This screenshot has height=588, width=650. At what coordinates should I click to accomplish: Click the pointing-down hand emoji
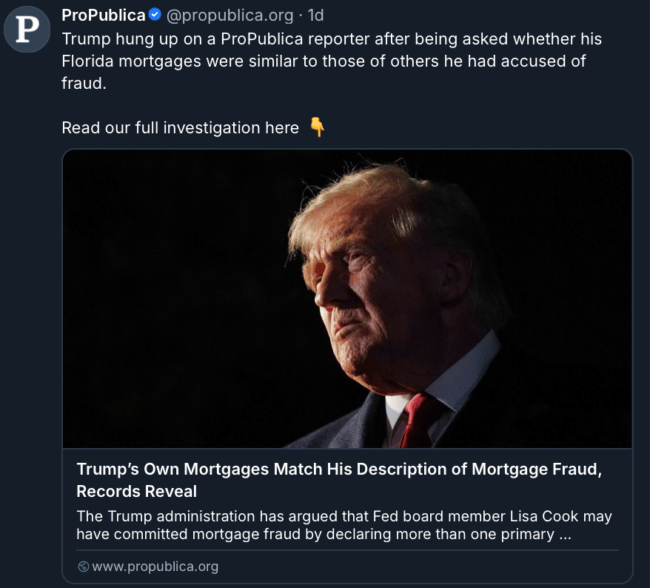[317, 127]
